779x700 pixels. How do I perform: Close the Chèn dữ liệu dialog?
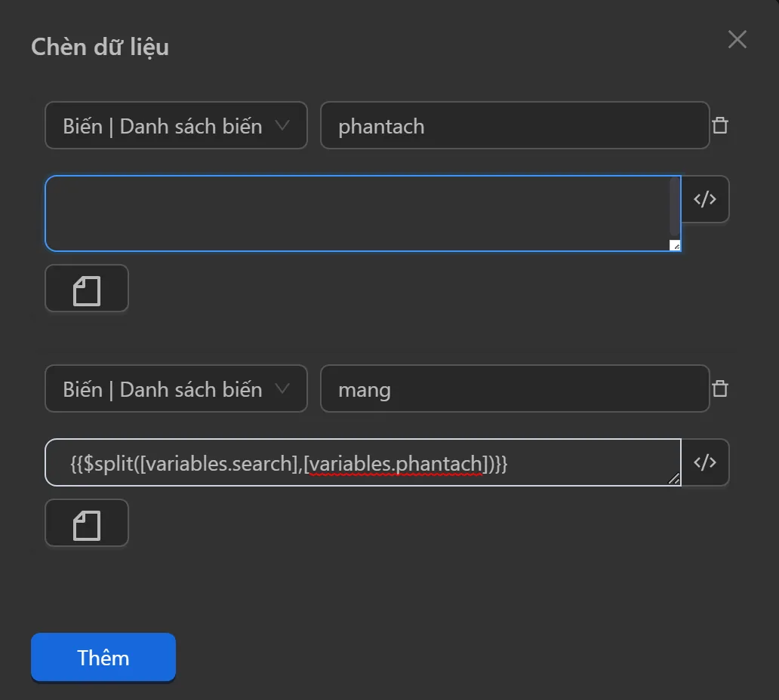pyautogui.click(x=737, y=39)
